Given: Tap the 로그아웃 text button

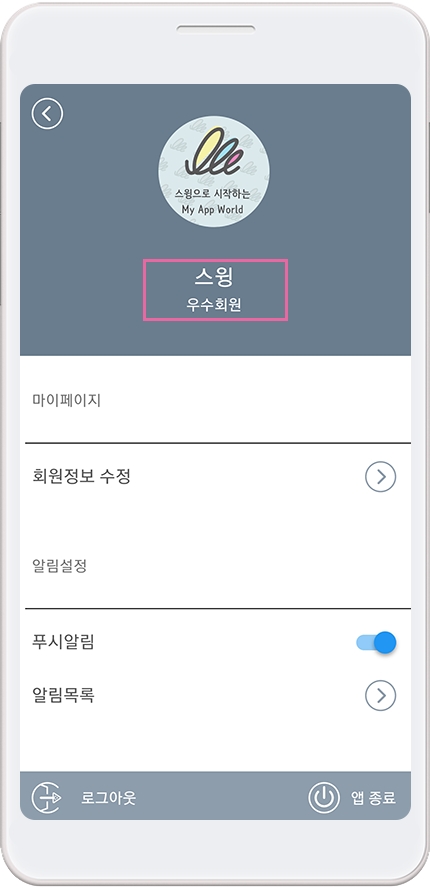Looking at the screenshot, I should pos(108,797).
